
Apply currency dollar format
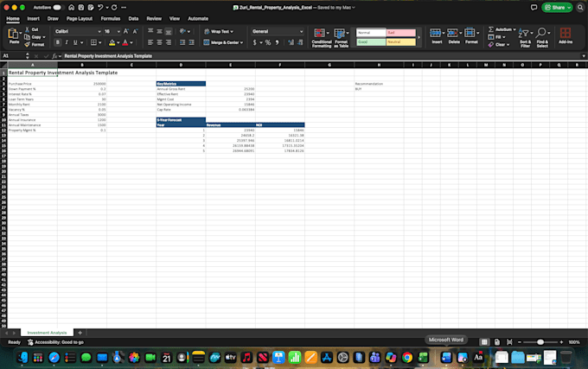[x=255, y=42]
